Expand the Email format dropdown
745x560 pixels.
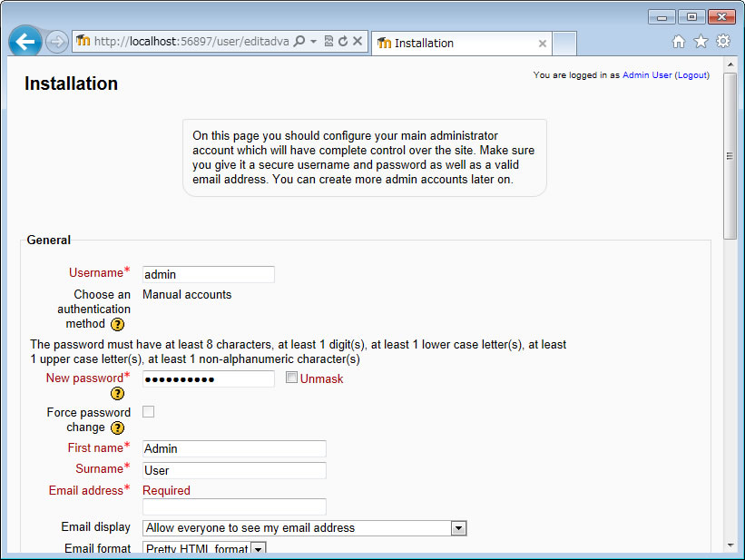coord(258,548)
